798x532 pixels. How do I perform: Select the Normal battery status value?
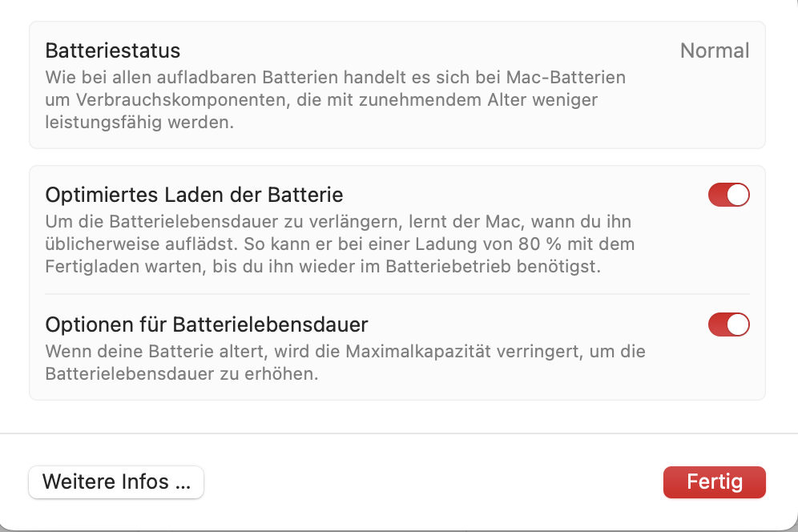point(714,50)
